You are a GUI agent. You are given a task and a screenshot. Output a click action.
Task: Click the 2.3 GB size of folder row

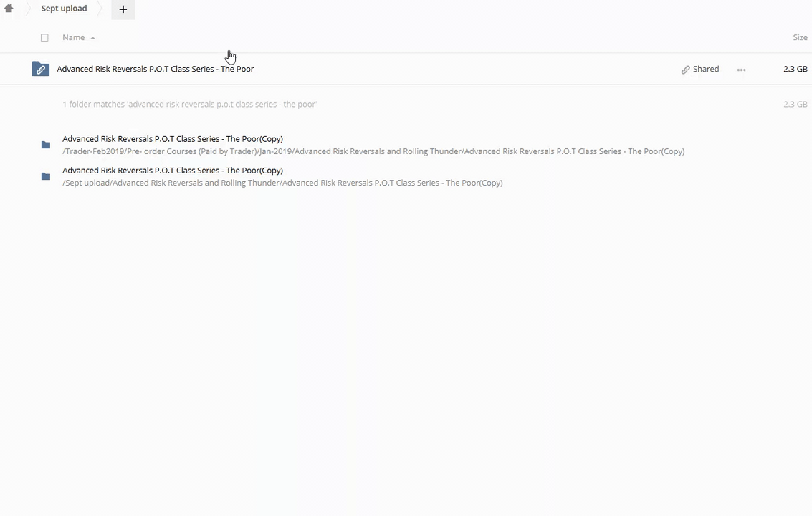point(795,69)
